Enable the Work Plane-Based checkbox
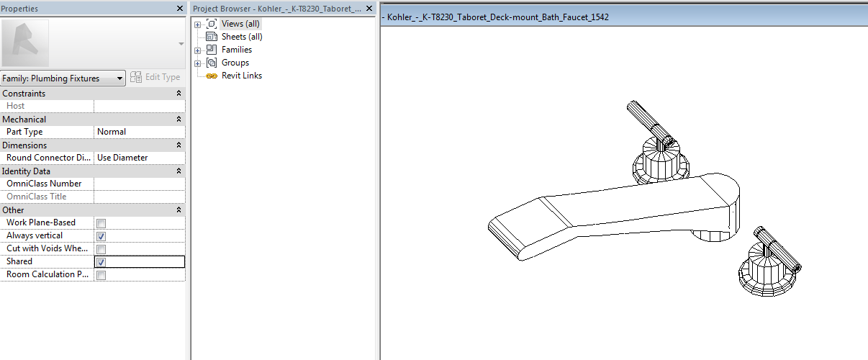 tap(101, 223)
